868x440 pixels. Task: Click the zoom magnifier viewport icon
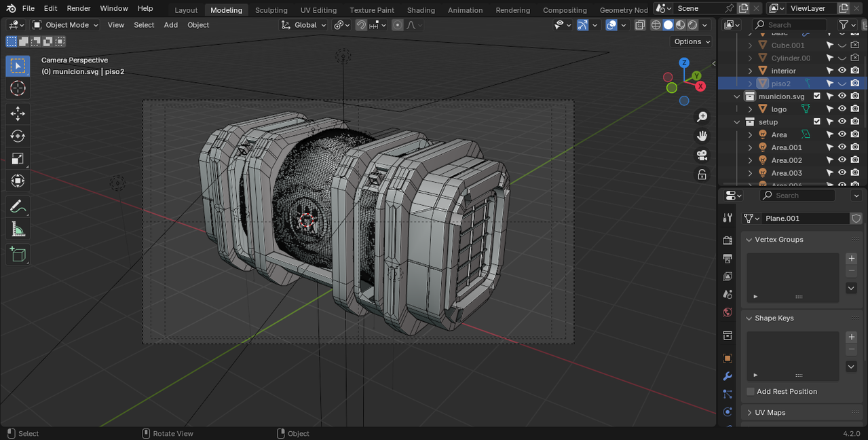[x=702, y=117]
